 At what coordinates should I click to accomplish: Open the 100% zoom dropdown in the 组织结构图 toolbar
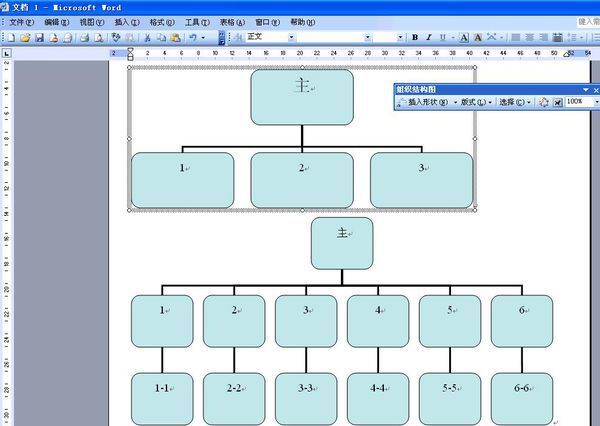tap(588, 102)
